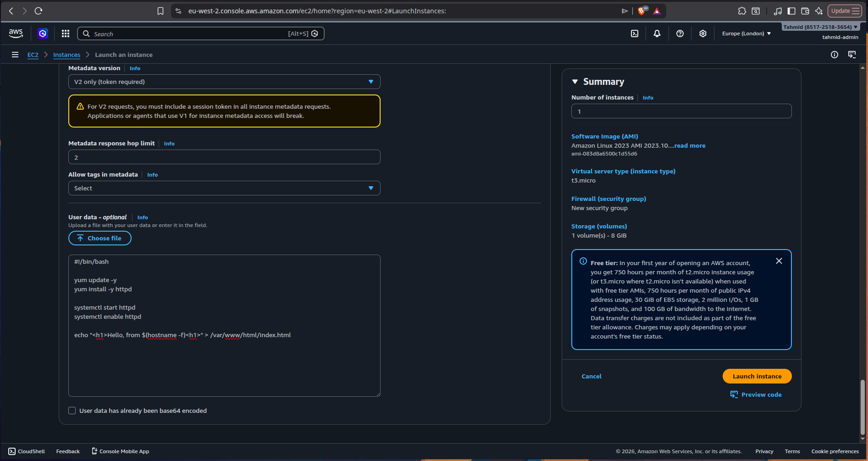
Task: Toggle the browser sidebar panel icon
Action: tap(791, 11)
